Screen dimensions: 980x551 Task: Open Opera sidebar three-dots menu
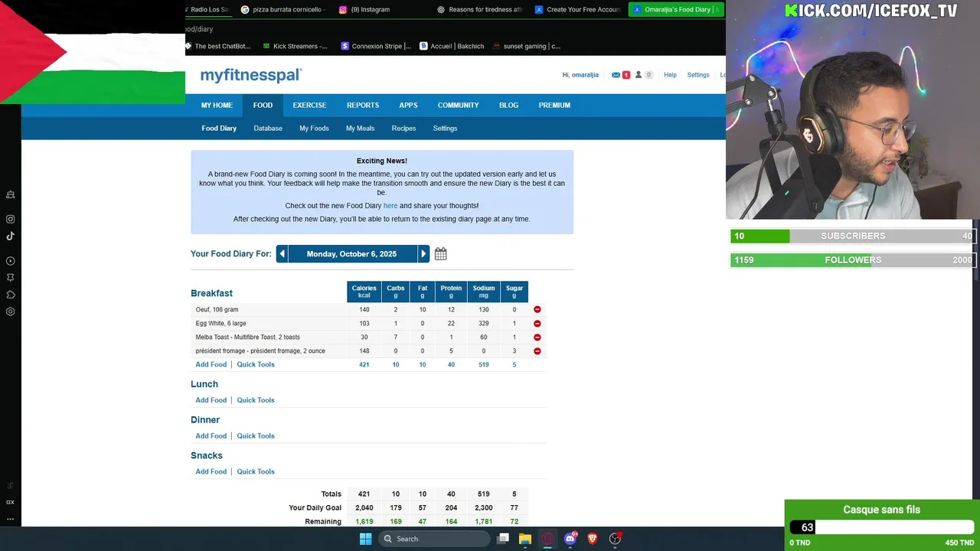click(11, 519)
